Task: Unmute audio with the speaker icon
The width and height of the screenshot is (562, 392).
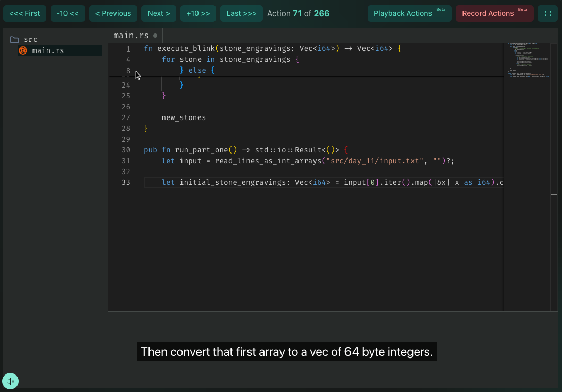Action: click(10, 381)
